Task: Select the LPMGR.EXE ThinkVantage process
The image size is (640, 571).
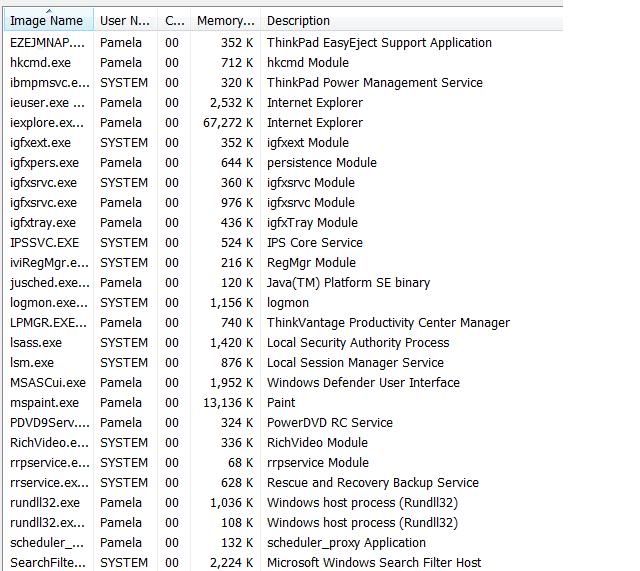Action: tap(47, 323)
